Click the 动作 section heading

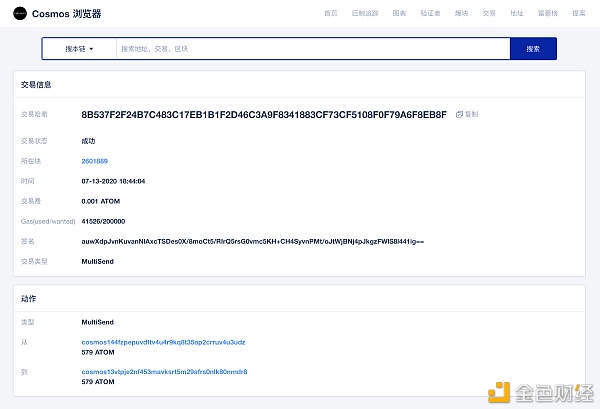point(28,299)
